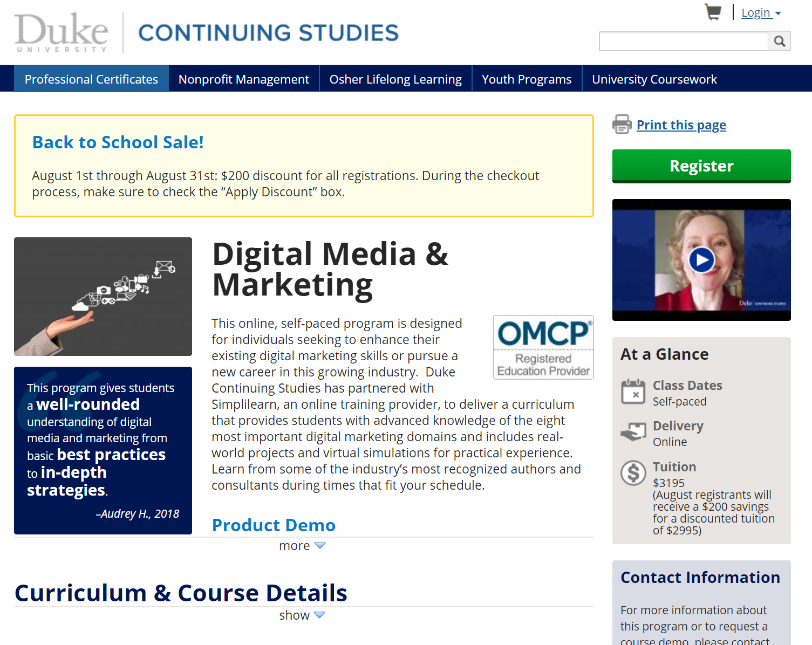This screenshot has height=645, width=812.
Task: Click the Audrey H. testimonial box
Action: [x=103, y=450]
